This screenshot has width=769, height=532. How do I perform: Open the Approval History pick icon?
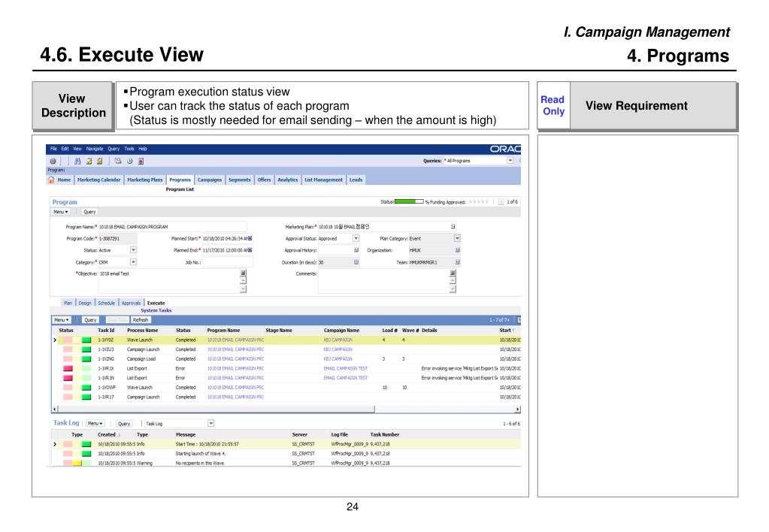click(356, 250)
